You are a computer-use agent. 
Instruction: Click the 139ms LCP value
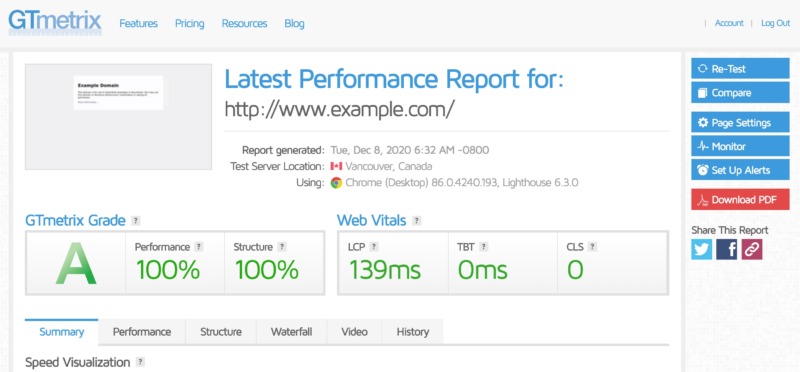point(385,270)
